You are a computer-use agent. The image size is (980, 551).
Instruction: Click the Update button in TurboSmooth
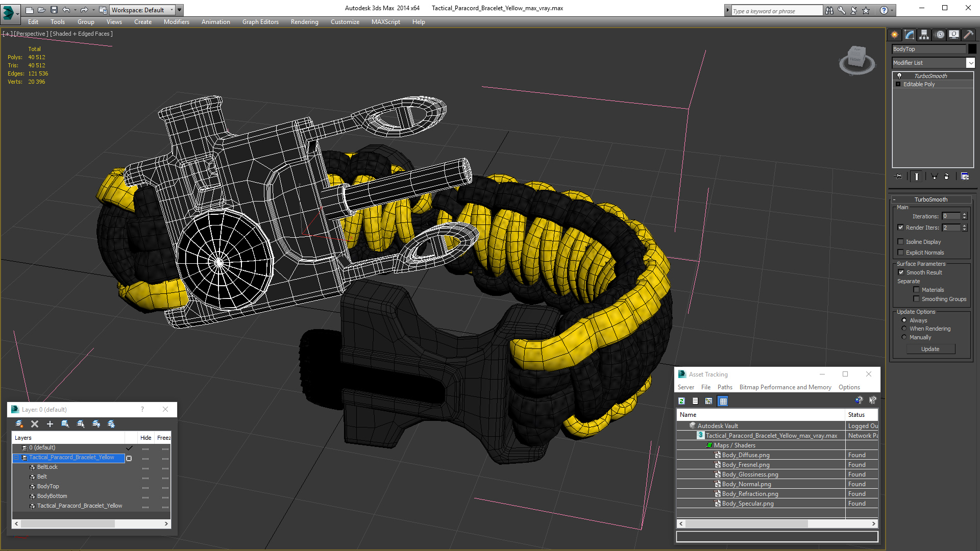point(930,348)
